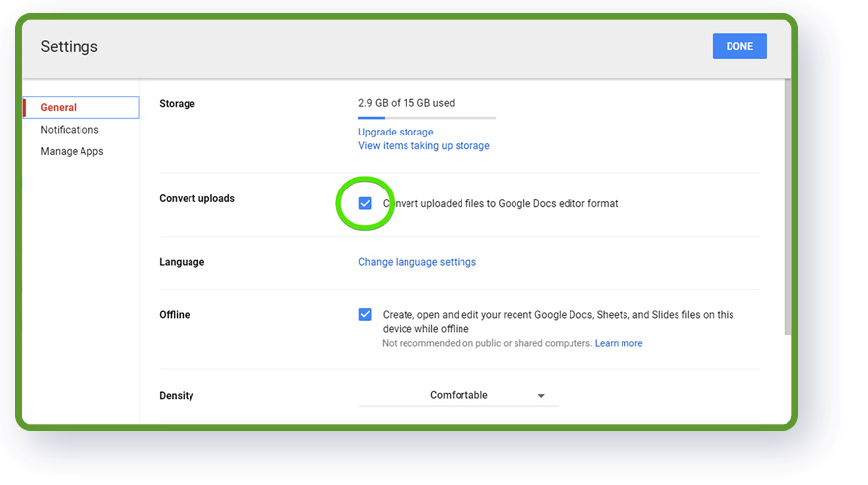
Task: Click the Settings dialog title
Action: [69, 46]
